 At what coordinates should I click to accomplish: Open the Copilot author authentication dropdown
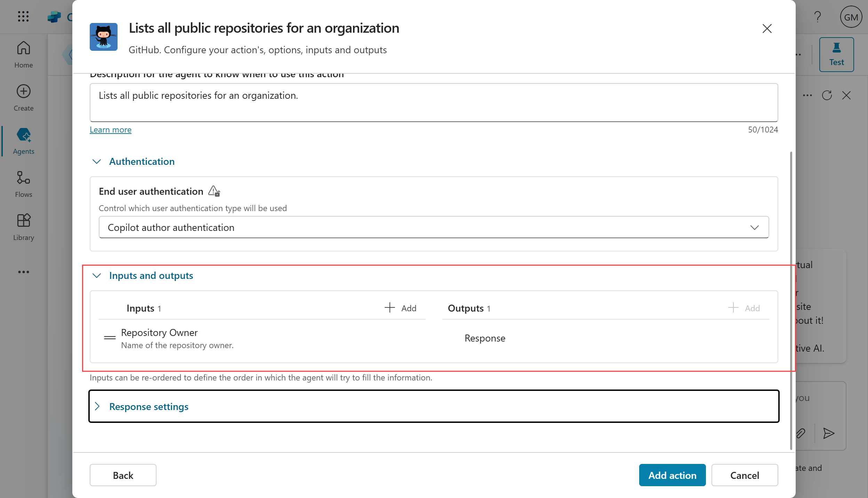[433, 227]
